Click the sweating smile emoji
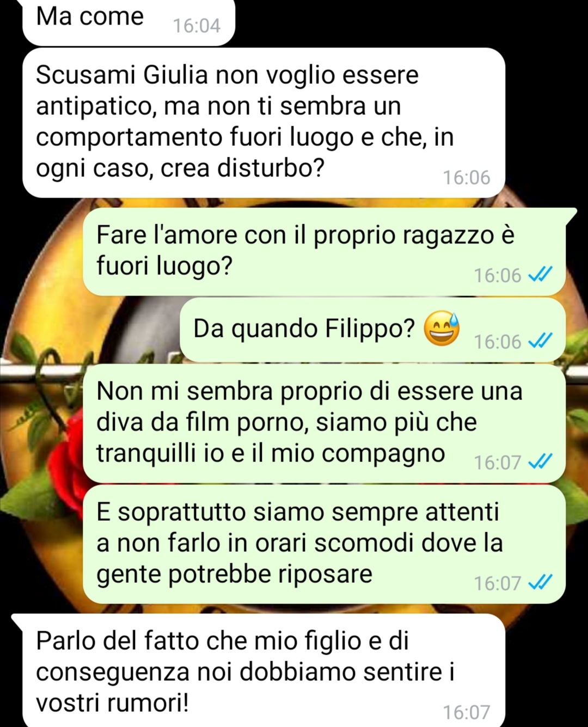This screenshot has width=588, height=727. pyautogui.click(x=442, y=329)
